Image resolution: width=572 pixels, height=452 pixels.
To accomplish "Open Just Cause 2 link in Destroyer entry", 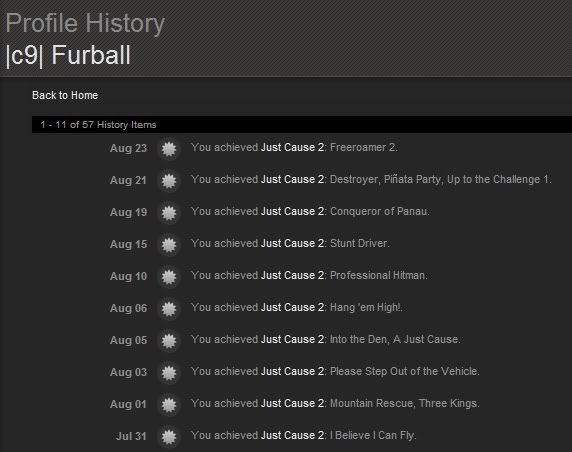I will 293,179.
